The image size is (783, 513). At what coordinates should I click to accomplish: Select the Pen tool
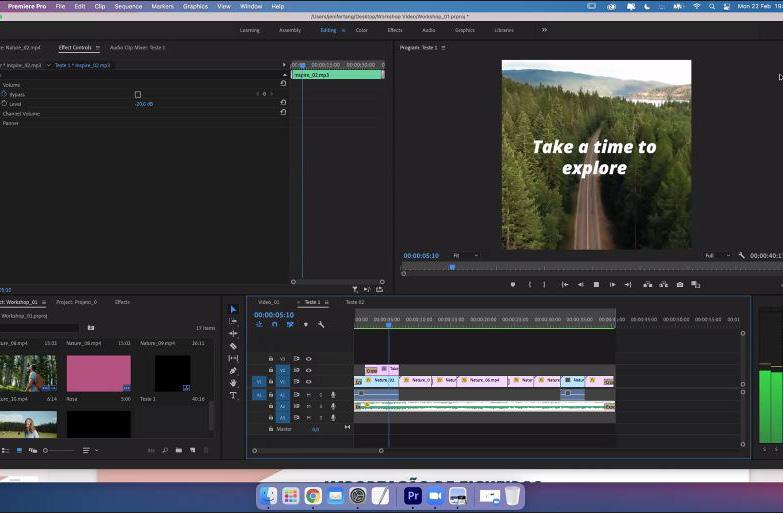point(233,371)
